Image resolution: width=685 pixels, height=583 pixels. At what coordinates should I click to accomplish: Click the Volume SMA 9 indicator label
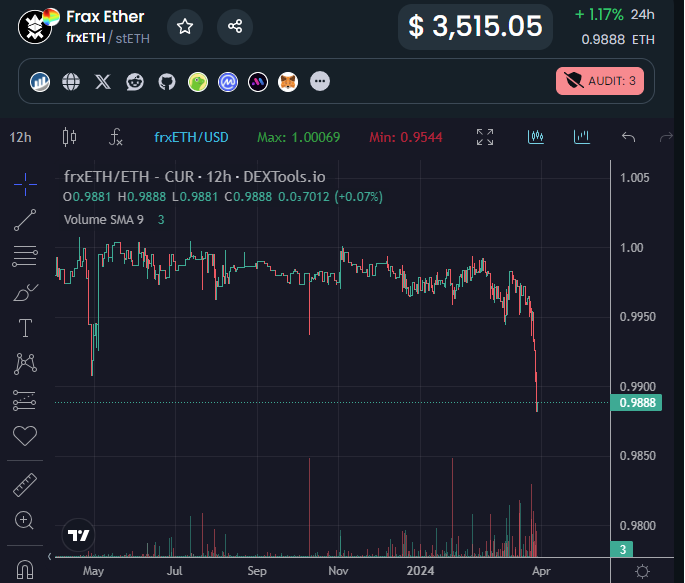(x=104, y=220)
